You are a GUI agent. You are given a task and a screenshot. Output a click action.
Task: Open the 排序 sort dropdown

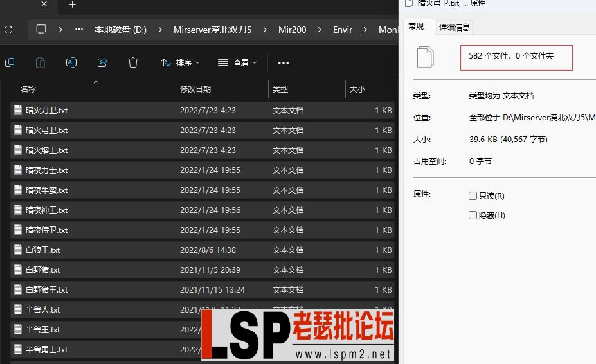[x=180, y=62]
